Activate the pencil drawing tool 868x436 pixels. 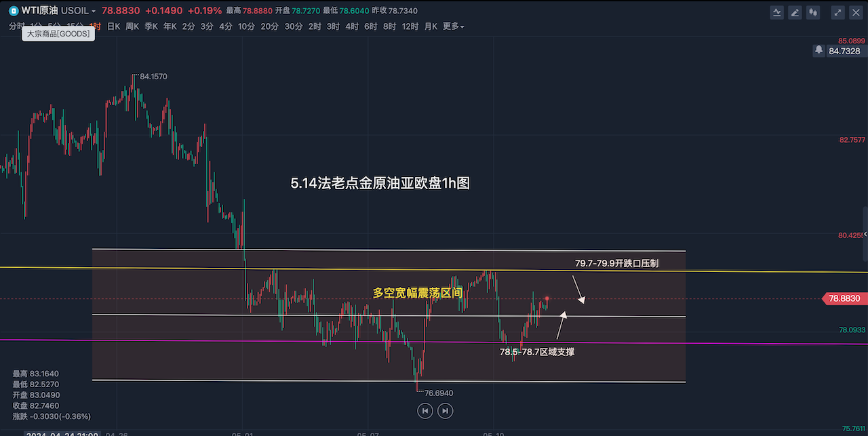pyautogui.click(x=795, y=12)
